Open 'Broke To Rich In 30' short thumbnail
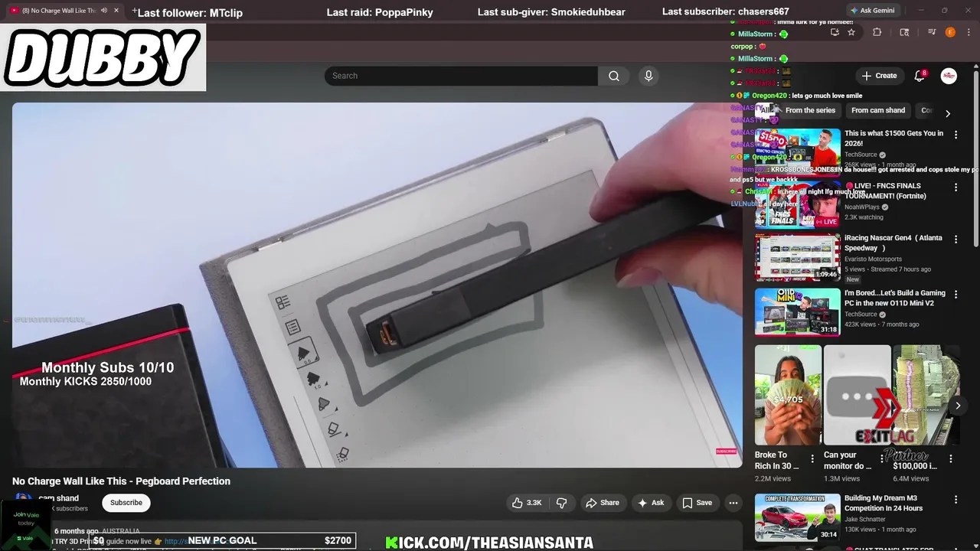 pyautogui.click(x=788, y=395)
